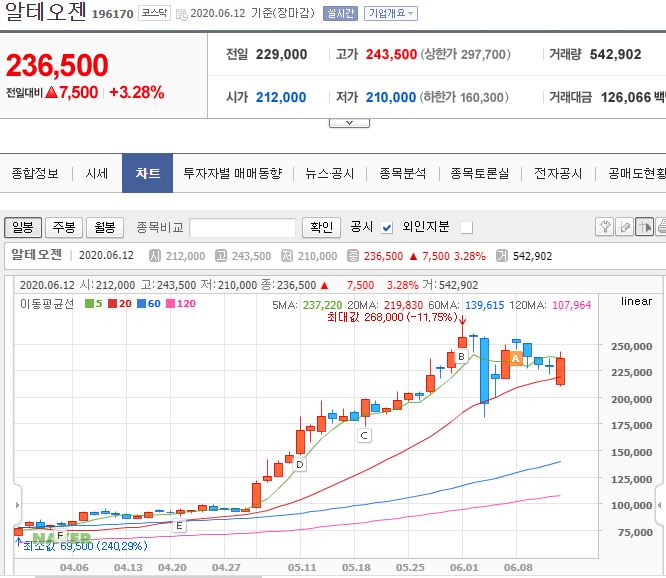This screenshot has height=578, width=666.
Task: Click the volume icon beside 542,902
Action: (502, 256)
